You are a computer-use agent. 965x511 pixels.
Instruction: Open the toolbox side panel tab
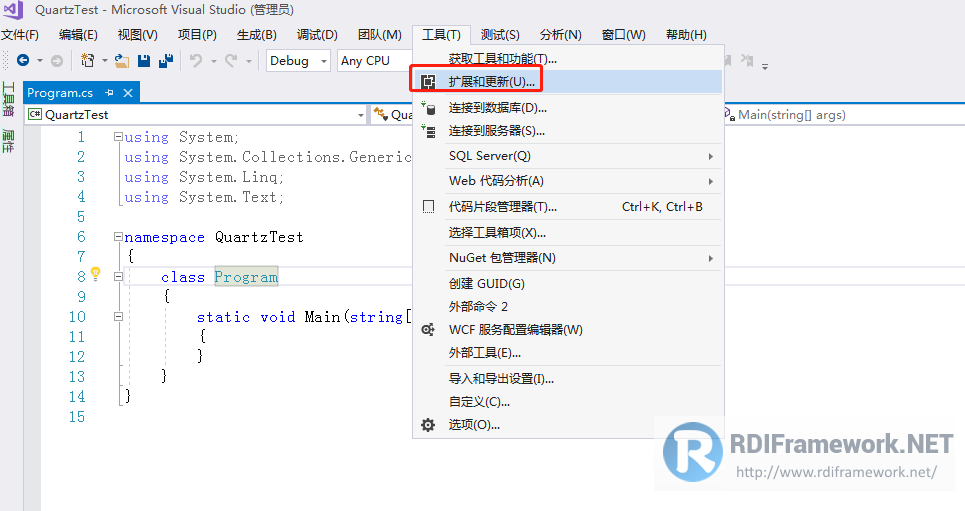pos(8,99)
